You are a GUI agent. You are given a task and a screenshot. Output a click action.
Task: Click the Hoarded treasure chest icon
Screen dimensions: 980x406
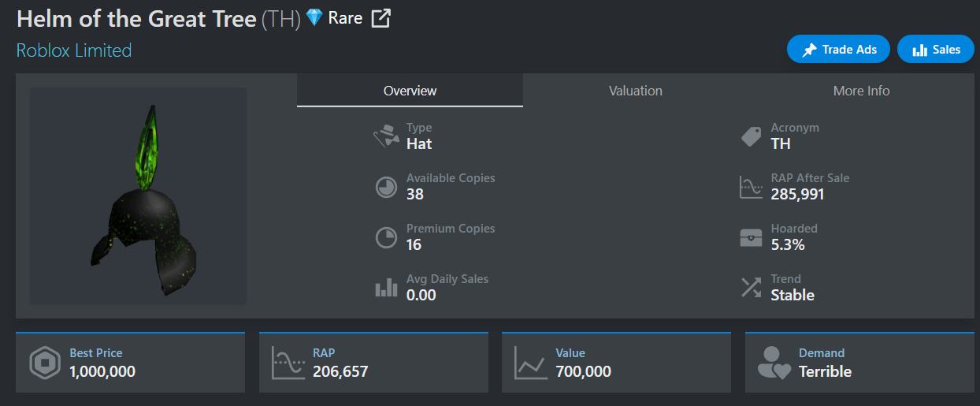click(752, 237)
